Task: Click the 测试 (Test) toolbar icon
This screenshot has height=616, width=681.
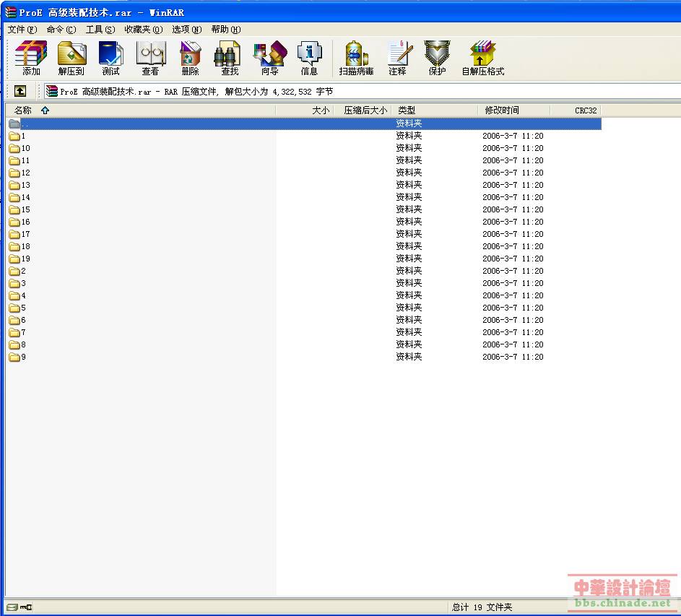Action: tap(110, 58)
